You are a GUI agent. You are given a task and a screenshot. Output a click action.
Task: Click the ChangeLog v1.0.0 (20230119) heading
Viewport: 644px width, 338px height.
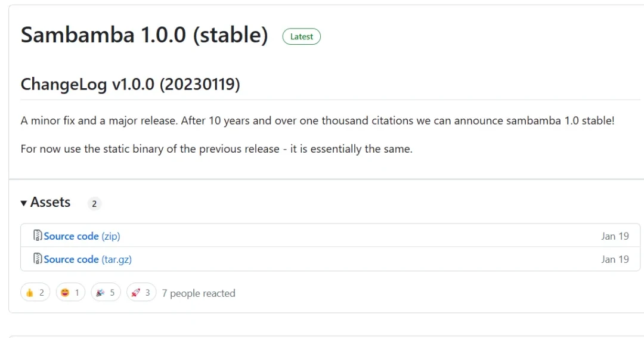coord(130,85)
